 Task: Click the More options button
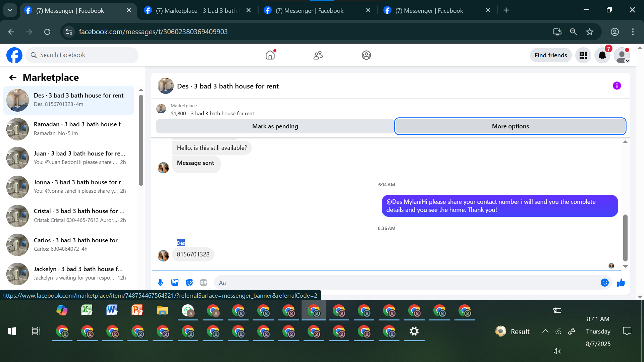tap(510, 126)
